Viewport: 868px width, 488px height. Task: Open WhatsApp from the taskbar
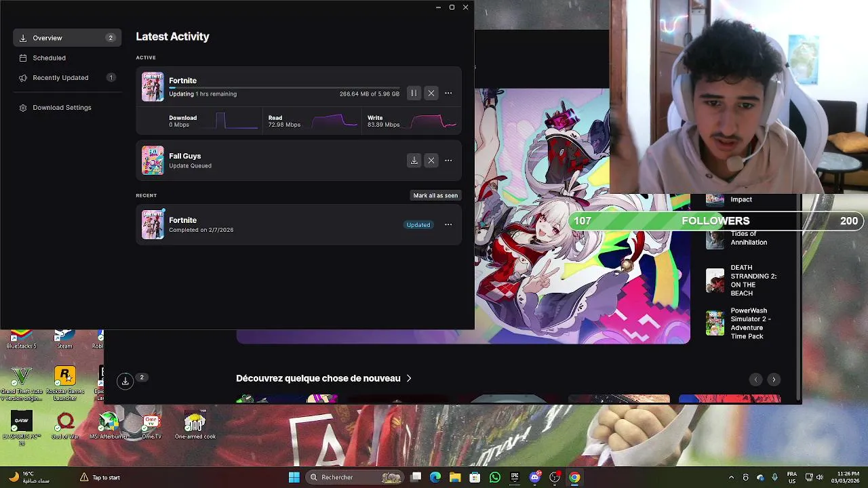point(495,477)
